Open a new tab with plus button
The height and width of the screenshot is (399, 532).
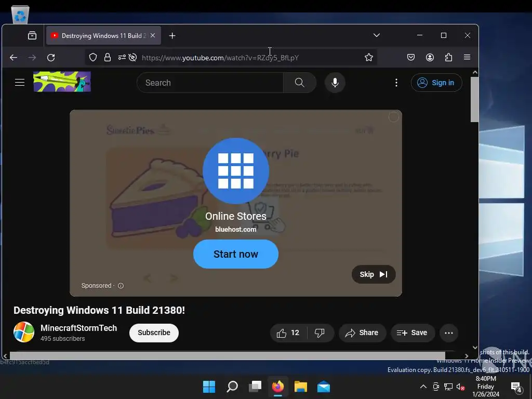pyautogui.click(x=172, y=36)
